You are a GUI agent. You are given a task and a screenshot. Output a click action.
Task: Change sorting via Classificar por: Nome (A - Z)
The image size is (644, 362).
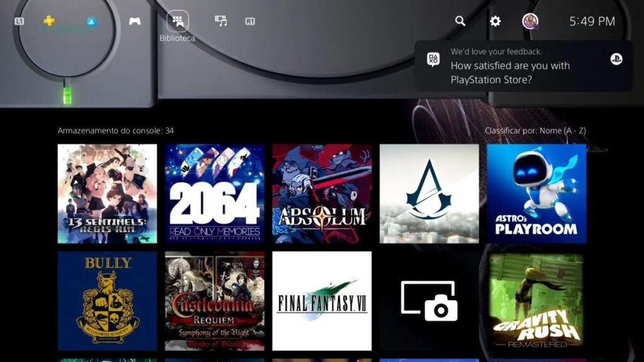pos(535,131)
